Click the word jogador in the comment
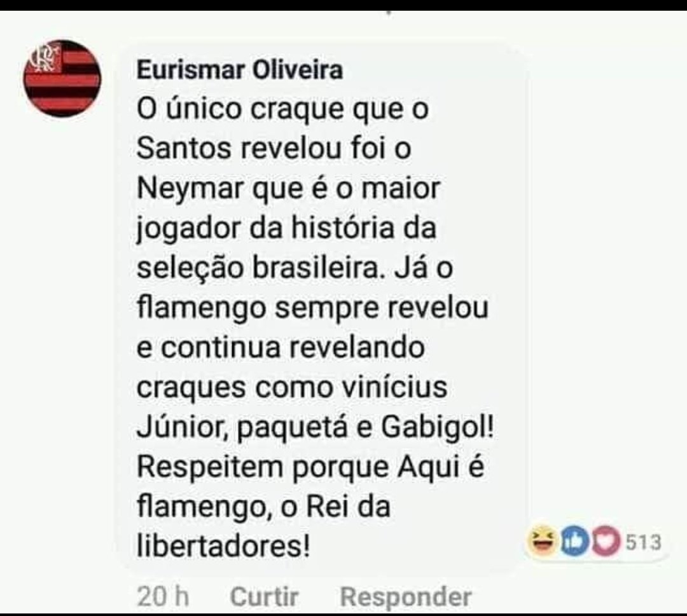This screenshot has height=616, width=687. point(189,229)
